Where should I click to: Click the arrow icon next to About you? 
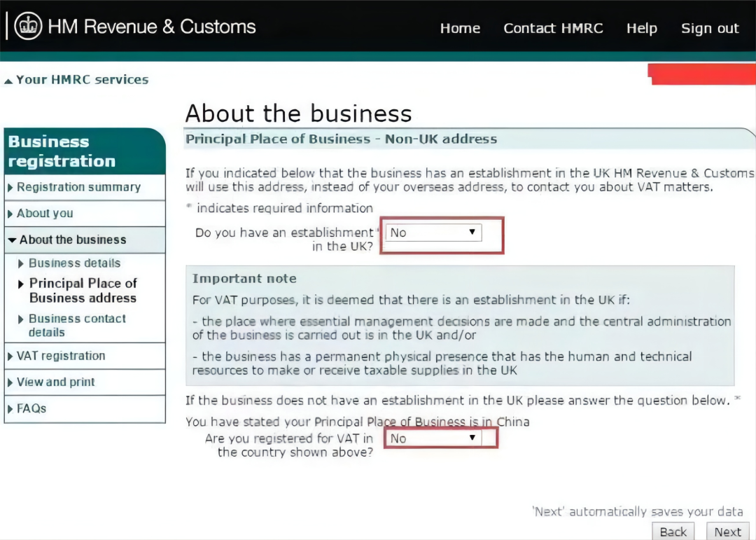pyautogui.click(x=10, y=214)
